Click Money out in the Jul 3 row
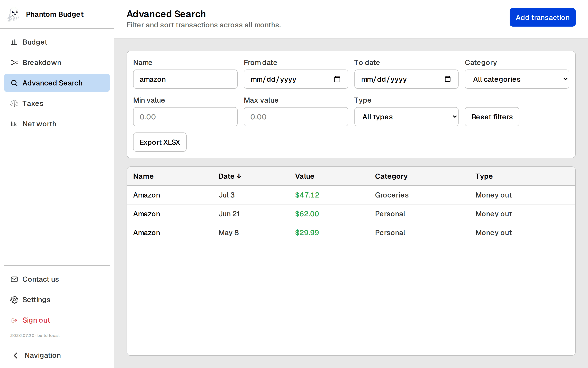Image resolution: width=588 pixels, height=368 pixels. pyautogui.click(x=493, y=195)
